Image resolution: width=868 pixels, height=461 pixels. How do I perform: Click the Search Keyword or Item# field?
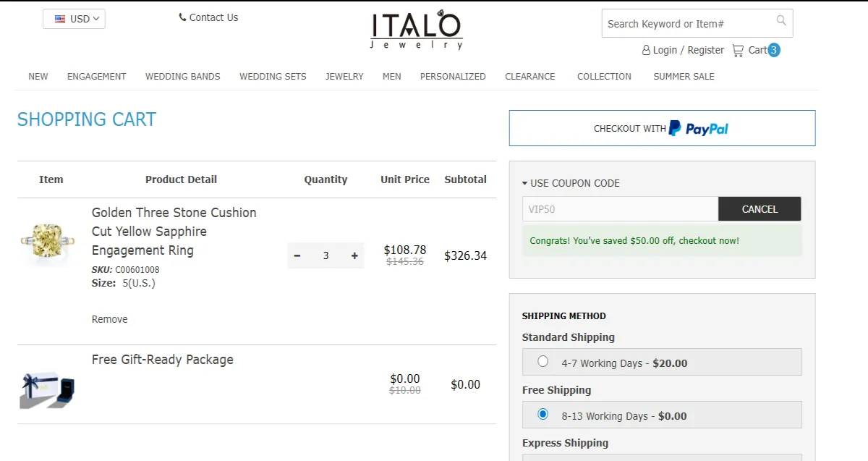689,24
